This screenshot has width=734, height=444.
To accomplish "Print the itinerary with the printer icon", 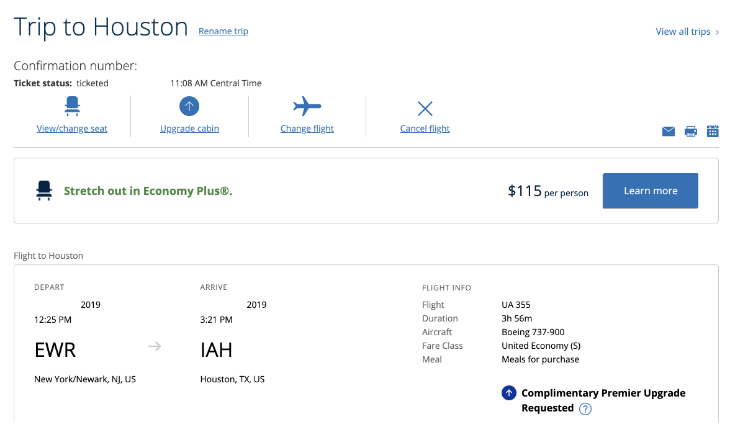I will pyautogui.click(x=691, y=131).
